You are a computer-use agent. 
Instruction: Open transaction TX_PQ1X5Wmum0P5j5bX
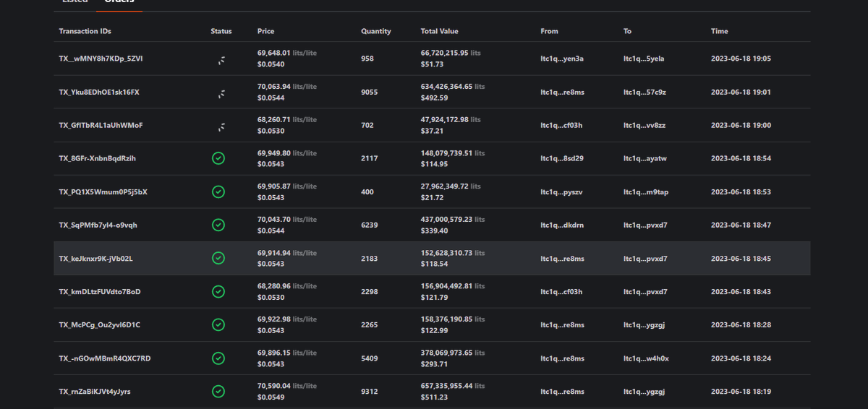[103, 191]
